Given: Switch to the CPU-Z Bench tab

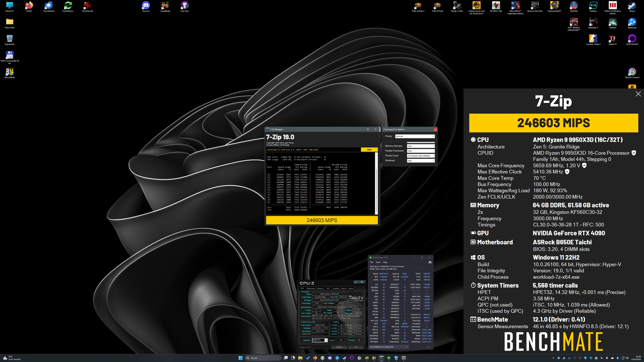Looking at the screenshot, I should [344, 288].
